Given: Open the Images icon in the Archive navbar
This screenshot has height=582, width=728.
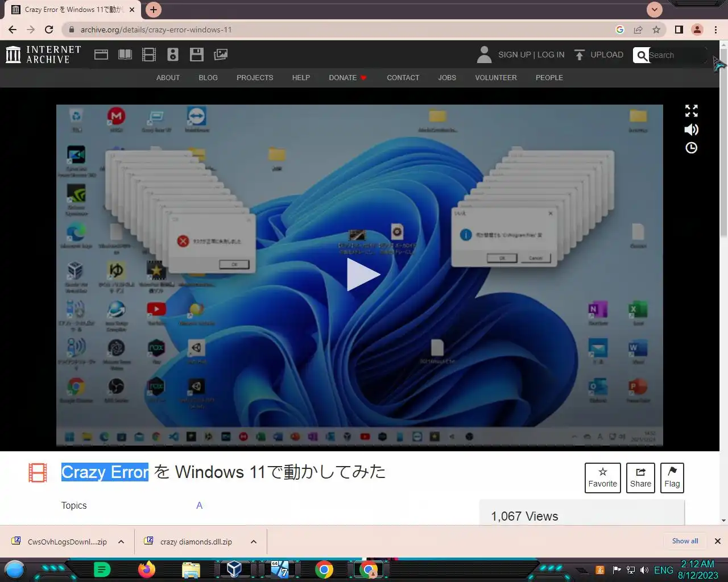Looking at the screenshot, I should point(221,55).
